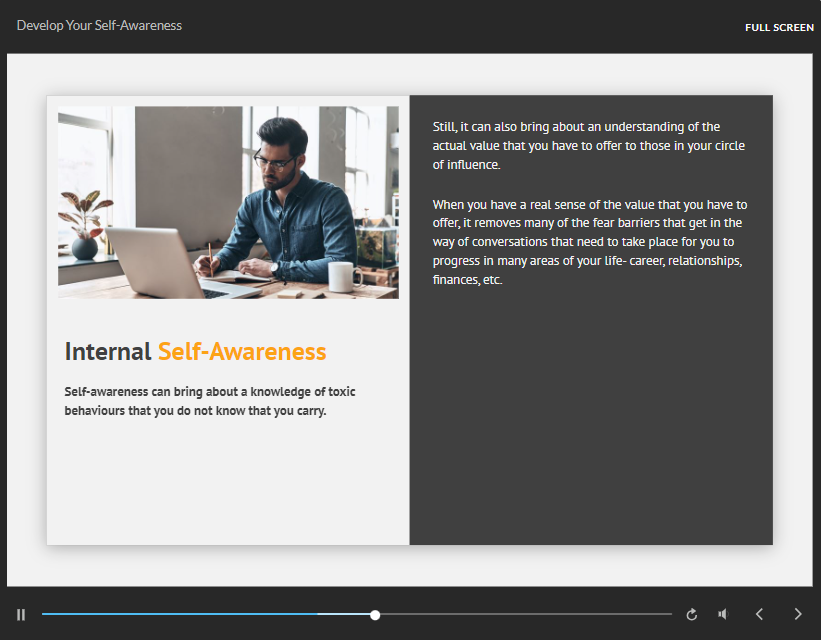Click the white coffee mug in photo
Screen dimensions: 821x640
(343, 276)
